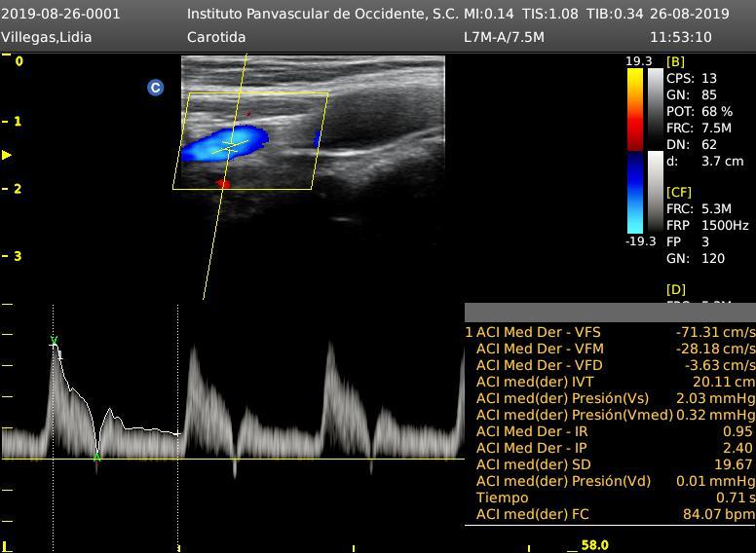
Task: Click the depth marker 2
Action: [x=18, y=189]
